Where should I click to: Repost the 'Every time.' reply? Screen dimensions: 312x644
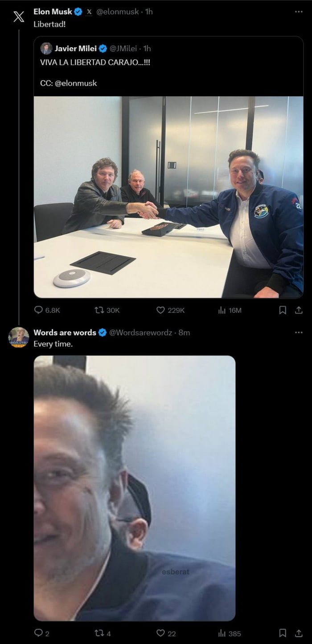[x=99, y=633]
